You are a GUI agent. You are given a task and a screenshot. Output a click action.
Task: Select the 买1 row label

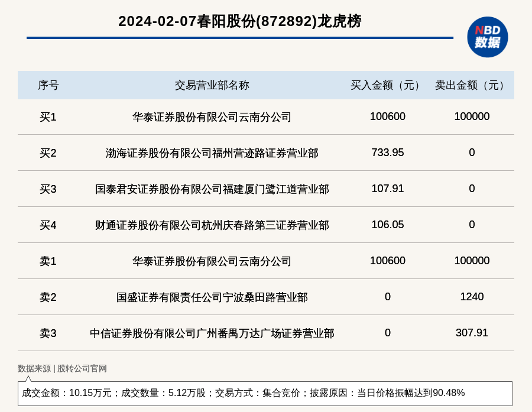tap(48, 117)
